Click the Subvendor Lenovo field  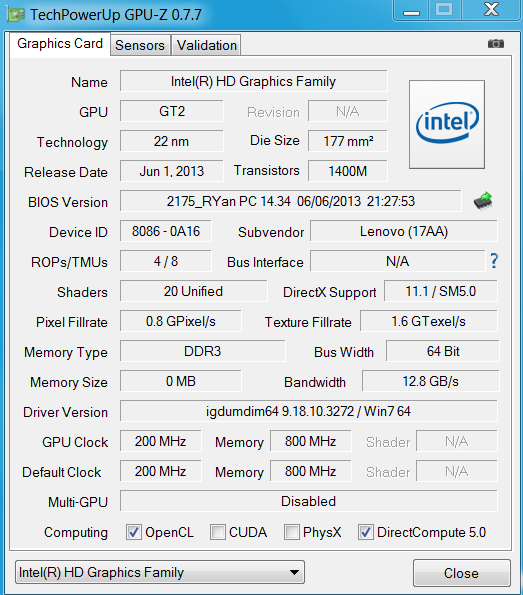404,231
